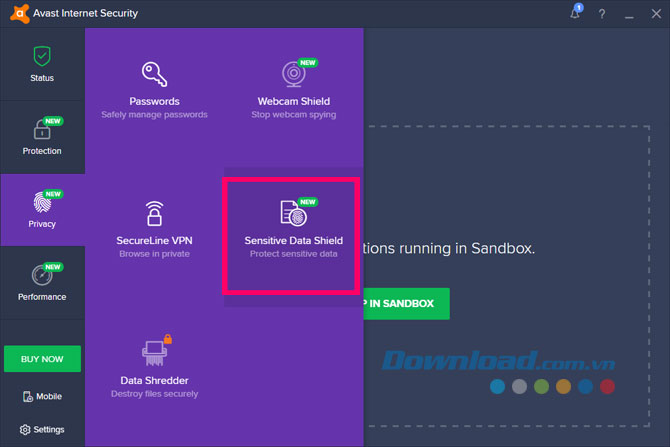Open the Mobile link in sidebar
Viewport: 670px width, 447px height.
pos(42,397)
